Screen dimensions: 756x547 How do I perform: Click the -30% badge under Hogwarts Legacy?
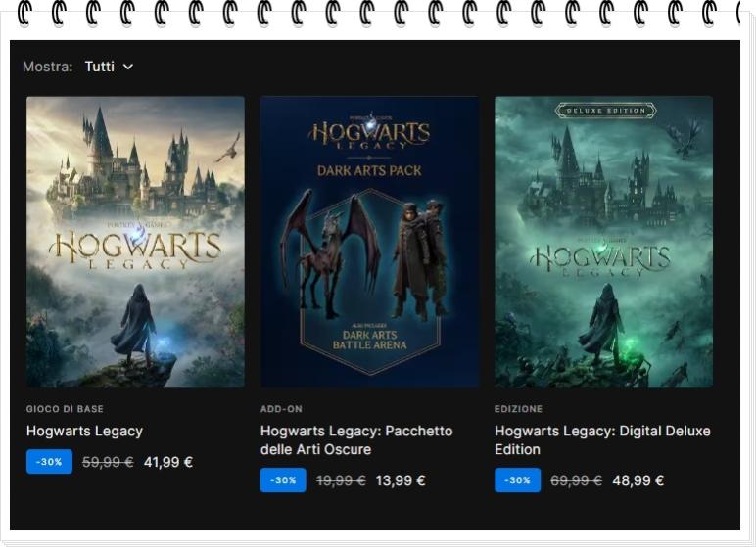pyautogui.click(x=49, y=462)
